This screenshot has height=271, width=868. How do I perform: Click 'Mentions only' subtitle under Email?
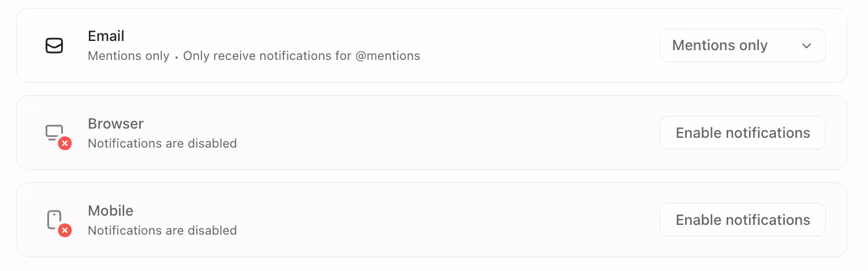[129, 56]
